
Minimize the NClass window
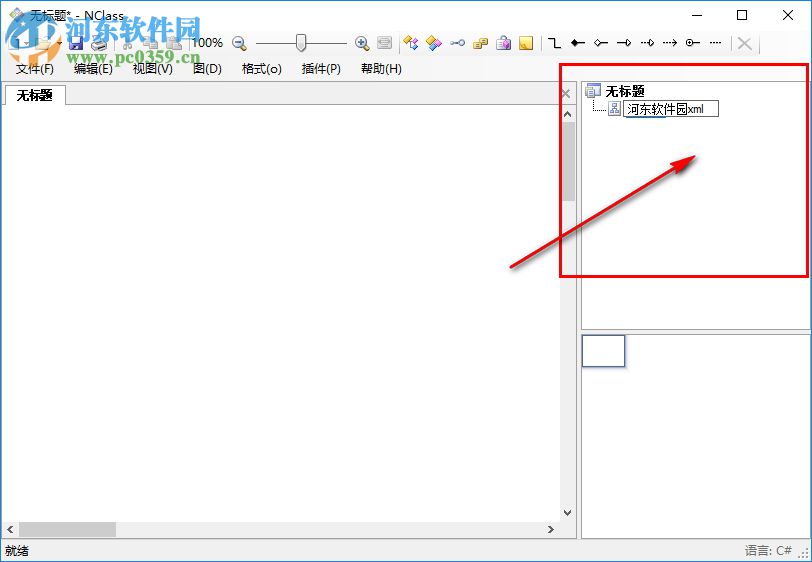(x=697, y=15)
